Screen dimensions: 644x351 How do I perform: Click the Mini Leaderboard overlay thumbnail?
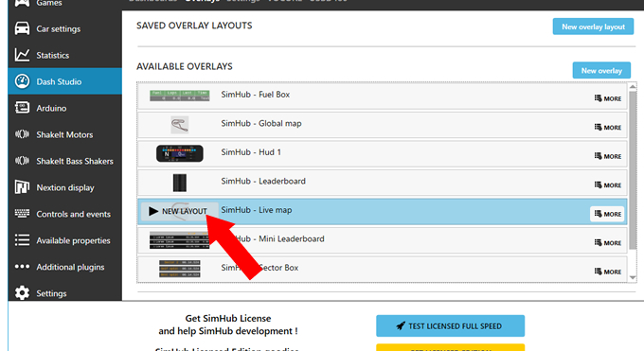click(180, 240)
